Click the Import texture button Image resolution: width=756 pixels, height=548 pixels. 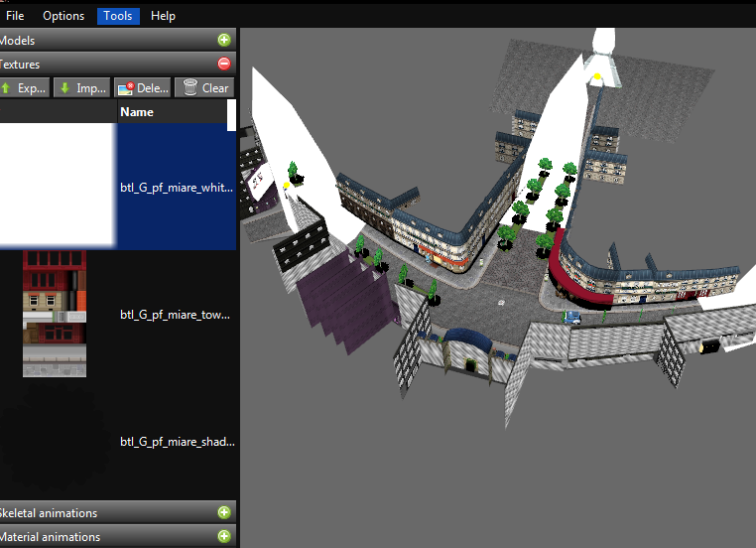pyautogui.click(x=81, y=87)
